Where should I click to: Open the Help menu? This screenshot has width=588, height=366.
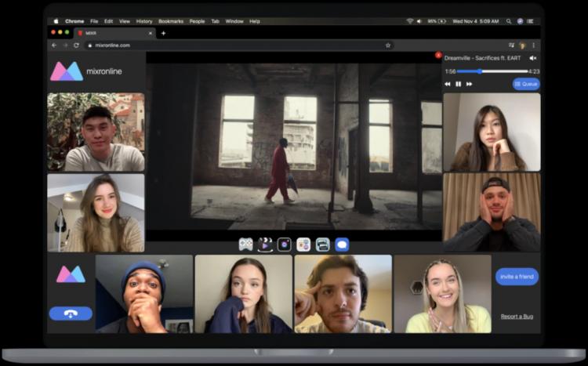click(255, 21)
